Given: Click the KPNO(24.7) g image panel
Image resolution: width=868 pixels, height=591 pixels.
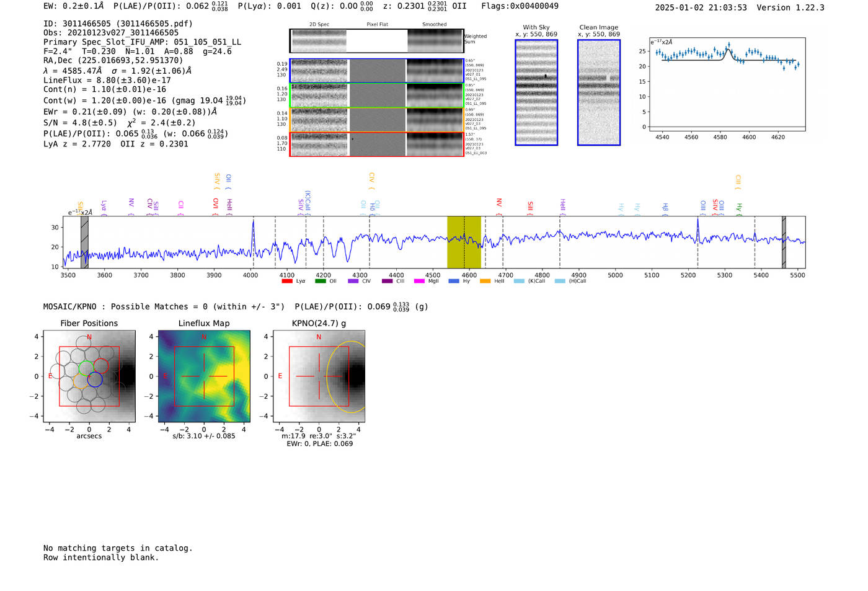Looking at the screenshot, I should pos(319,376).
